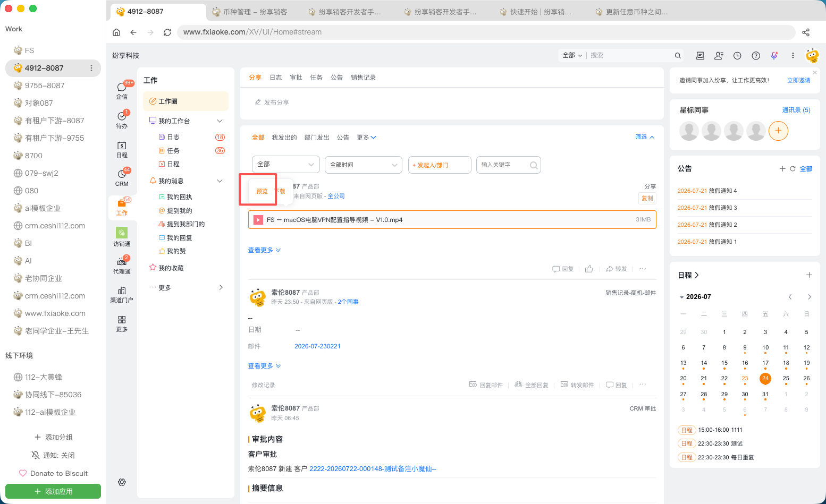Image resolution: width=826 pixels, height=504 pixels.
Task: Open 我的收藏 in work menu
Action: [171, 268]
